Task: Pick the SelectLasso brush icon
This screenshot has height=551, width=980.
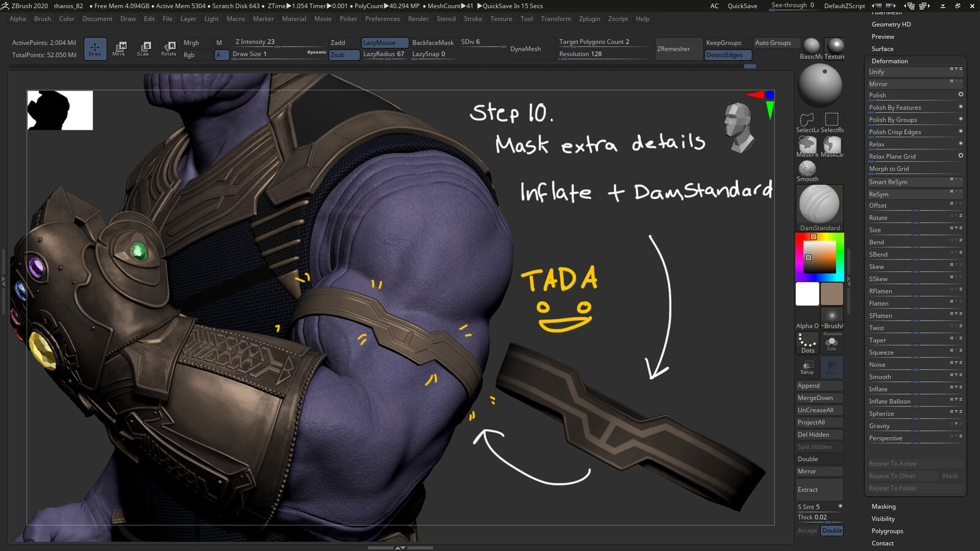Action: pyautogui.click(x=807, y=122)
